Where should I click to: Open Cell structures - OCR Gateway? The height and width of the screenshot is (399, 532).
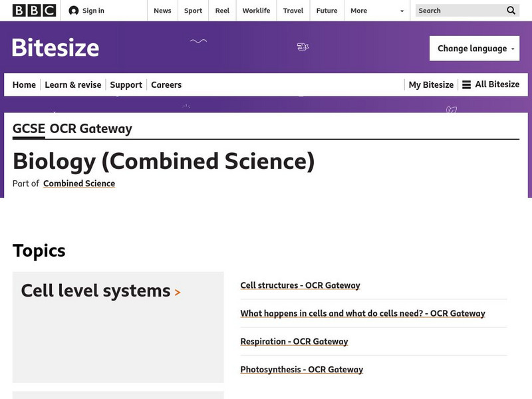[301, 285]
